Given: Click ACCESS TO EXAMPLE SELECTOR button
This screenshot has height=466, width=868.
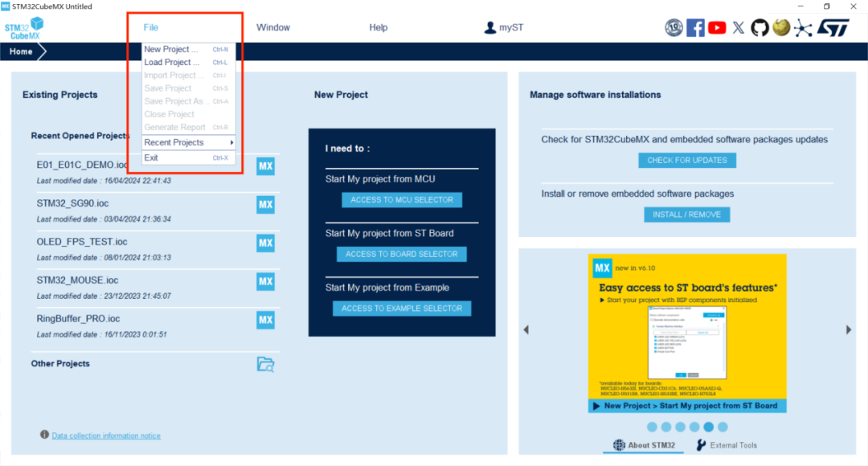Looking at the screenshot, I should click(x=402, y=309).
